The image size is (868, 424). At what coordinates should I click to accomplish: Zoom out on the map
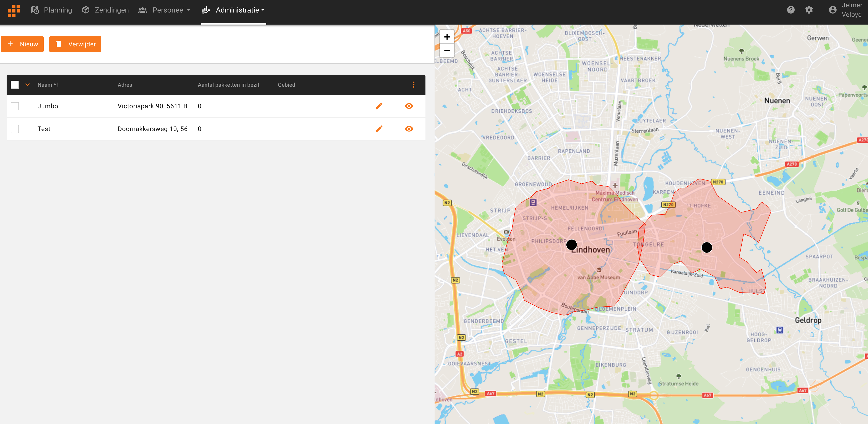pos(447,50)
